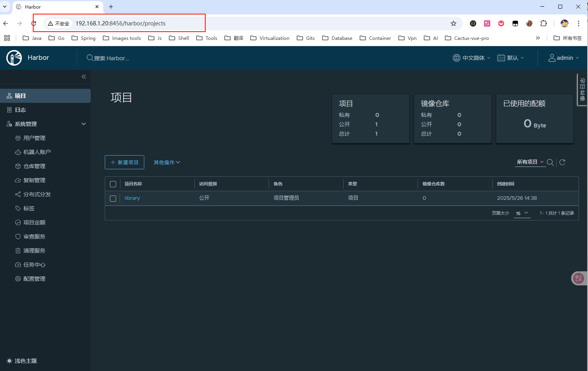Open 项目 in the sidebar

pos(45,96)
